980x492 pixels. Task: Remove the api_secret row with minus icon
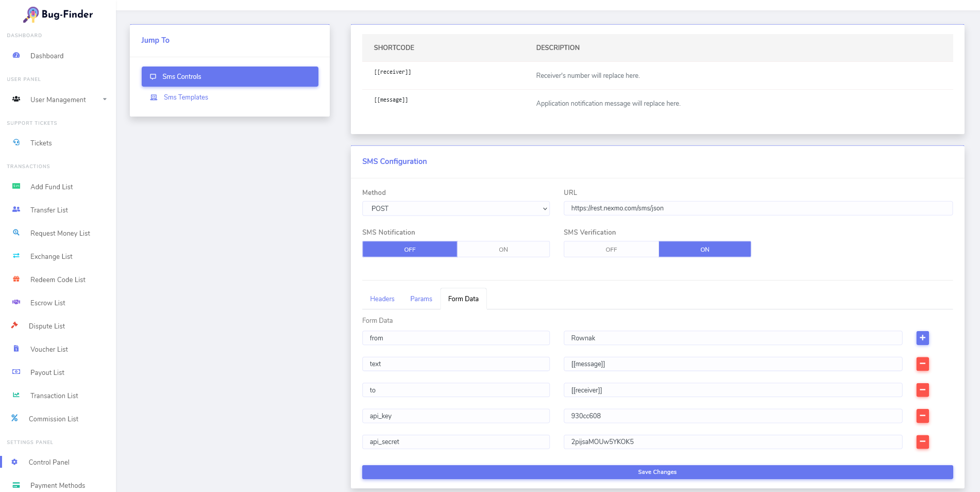coord(922,441)
